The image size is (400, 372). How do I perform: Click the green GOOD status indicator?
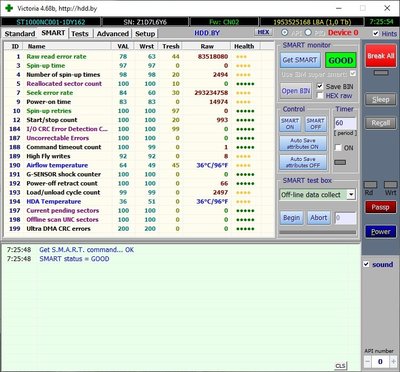[x=340, y=60]
